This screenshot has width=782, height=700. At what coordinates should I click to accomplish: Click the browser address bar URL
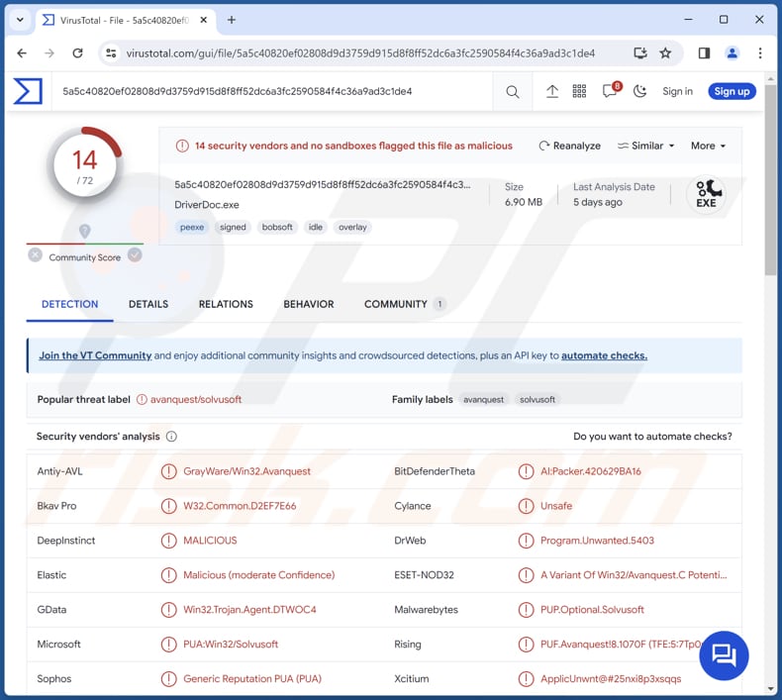click(360, 53)
